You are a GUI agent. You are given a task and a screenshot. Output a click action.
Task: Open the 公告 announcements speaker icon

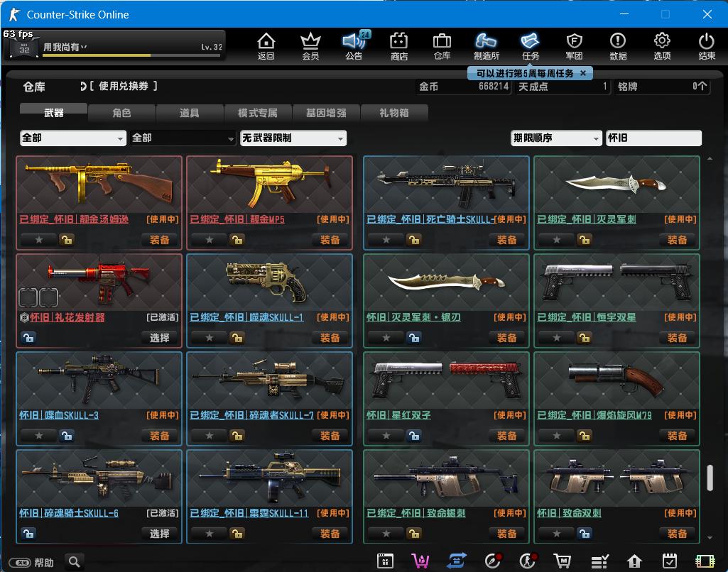(354, 46)
